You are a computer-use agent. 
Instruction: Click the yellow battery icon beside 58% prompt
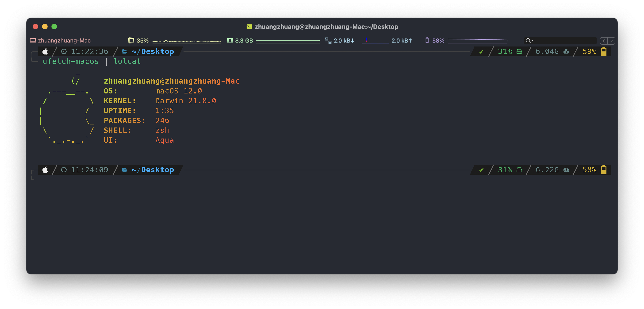[604, 170]
